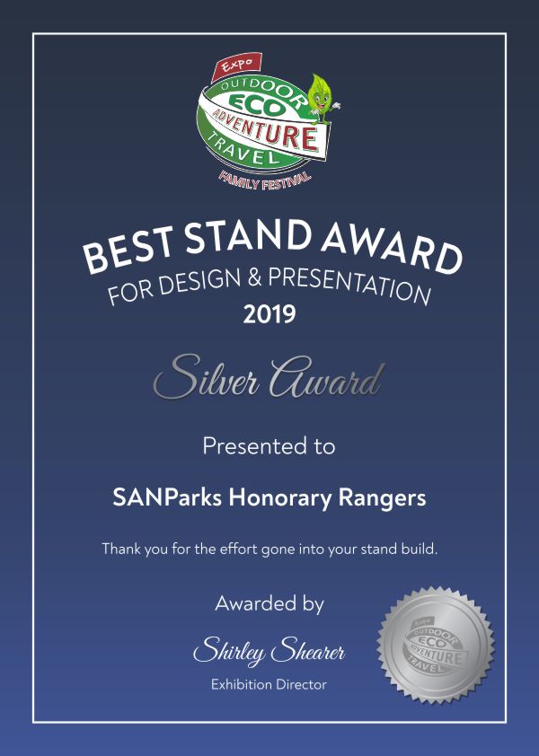Click the red 'Expo' flag on logo
This screenshot has height=756, width=539.
point(236,66)
